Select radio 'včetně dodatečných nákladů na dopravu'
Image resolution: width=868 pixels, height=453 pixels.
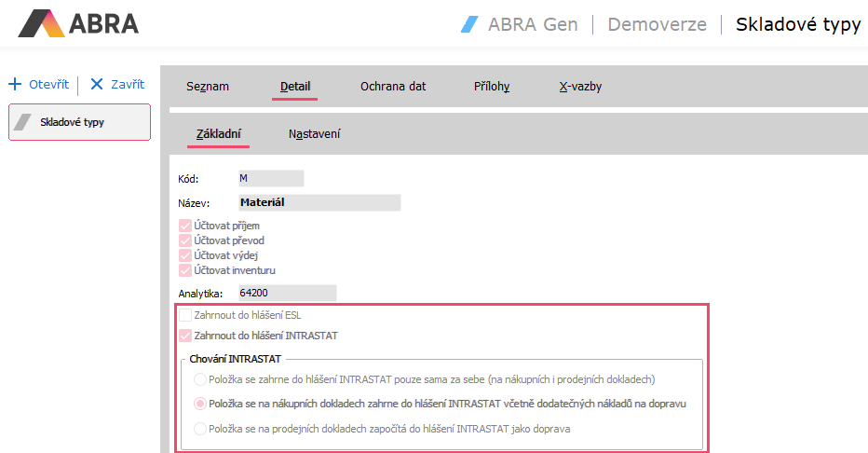(x=199, y=404)
